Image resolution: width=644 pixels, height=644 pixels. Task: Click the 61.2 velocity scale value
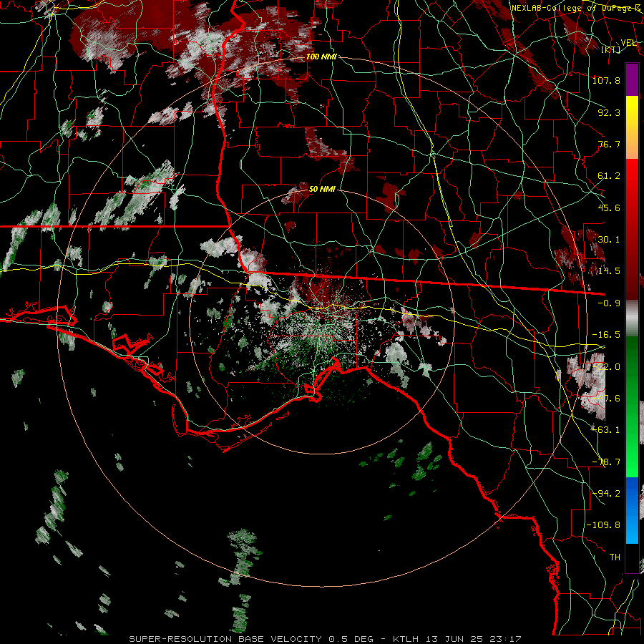tap(609, 176)
